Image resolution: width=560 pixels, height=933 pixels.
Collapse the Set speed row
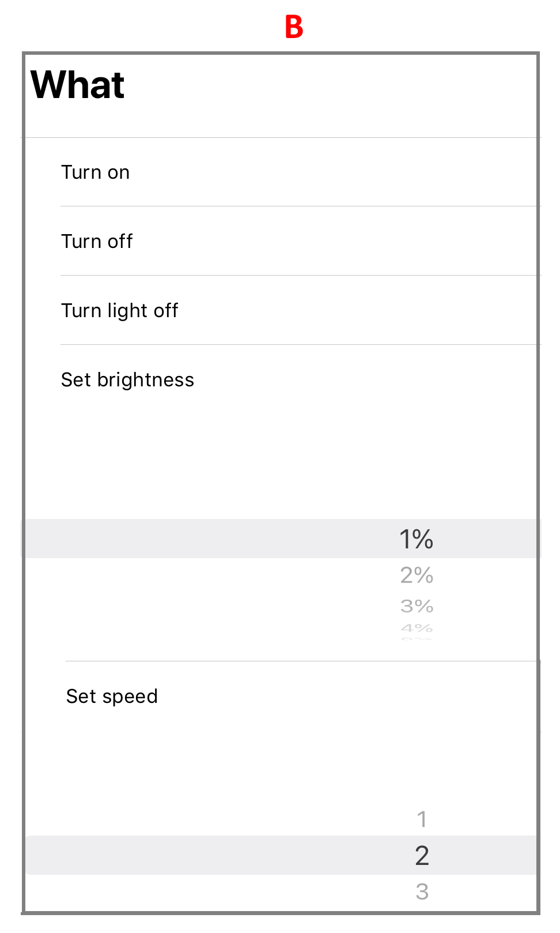(x=281, y=696)
